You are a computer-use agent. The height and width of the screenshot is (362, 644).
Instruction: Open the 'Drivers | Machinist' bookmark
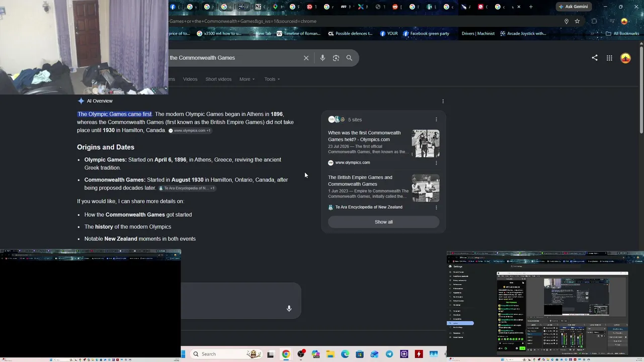click(478, 34)
